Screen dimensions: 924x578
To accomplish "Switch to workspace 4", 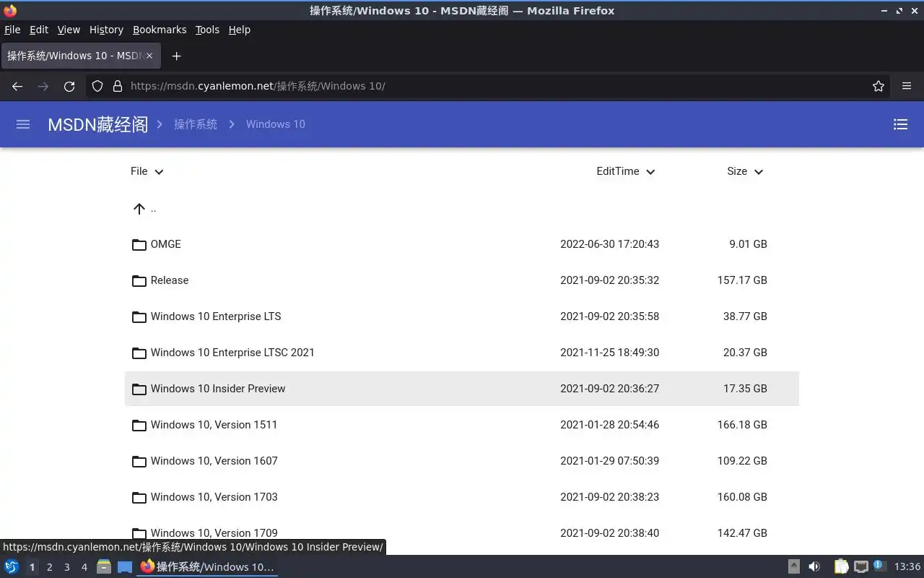I will click(84, 567).
